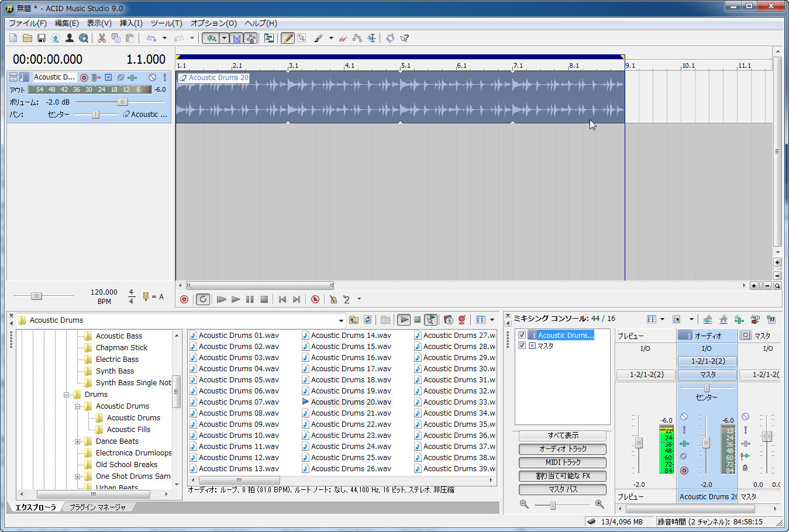Click the Open folder toolbar icon
Viewport: 789px width, 532px height.
(27, 38)
